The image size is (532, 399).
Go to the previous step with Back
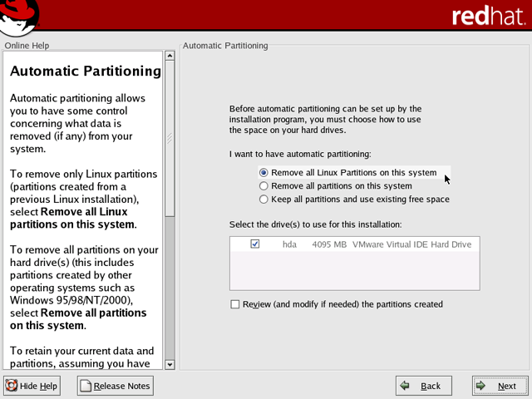coord(423,386)
